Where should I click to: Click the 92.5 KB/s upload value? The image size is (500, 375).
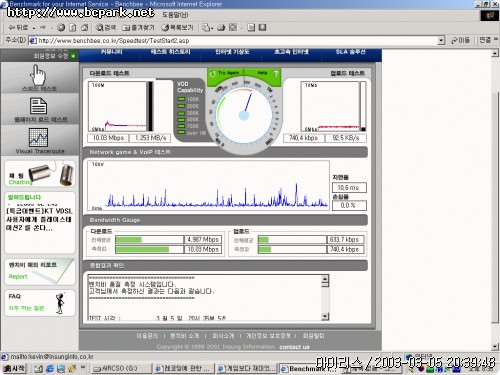[346, 138]
